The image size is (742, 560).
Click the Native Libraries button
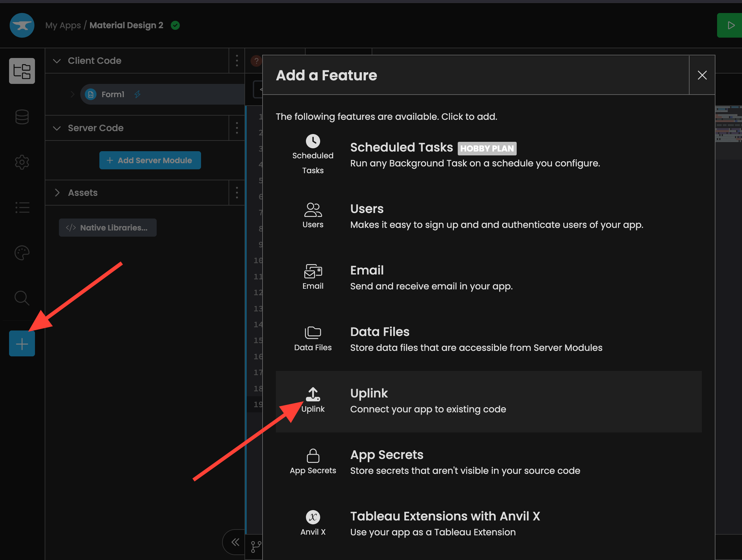pyautogui.click(x=108, y=228)
